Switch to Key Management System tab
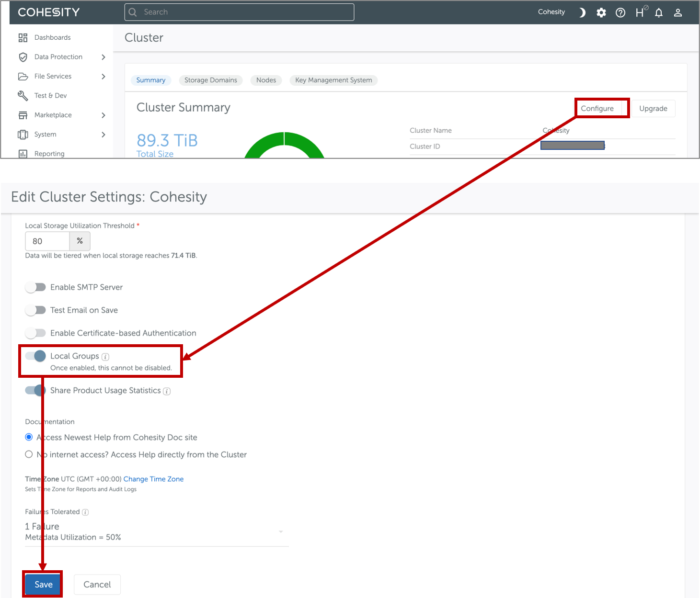The height and width of the screenshot is (598, 700). (333, 80)
